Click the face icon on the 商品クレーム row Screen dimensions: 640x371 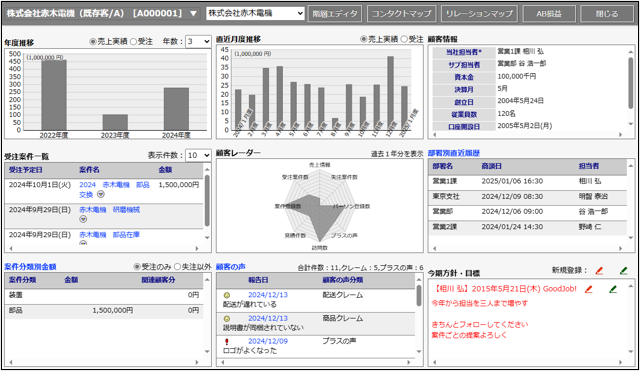point(227,318)
